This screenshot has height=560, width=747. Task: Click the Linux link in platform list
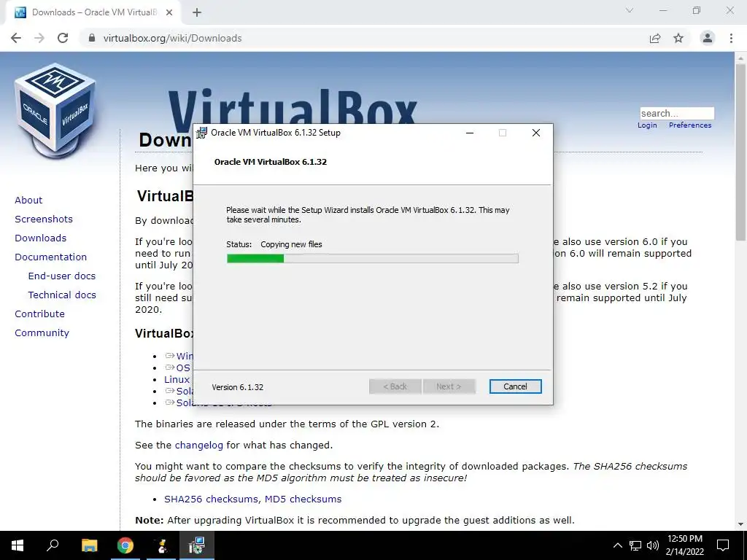click(177, 379)
